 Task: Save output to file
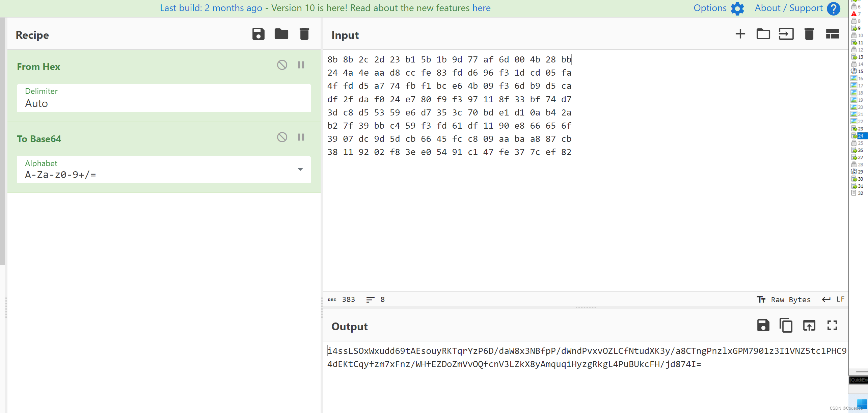click(763, 326)
